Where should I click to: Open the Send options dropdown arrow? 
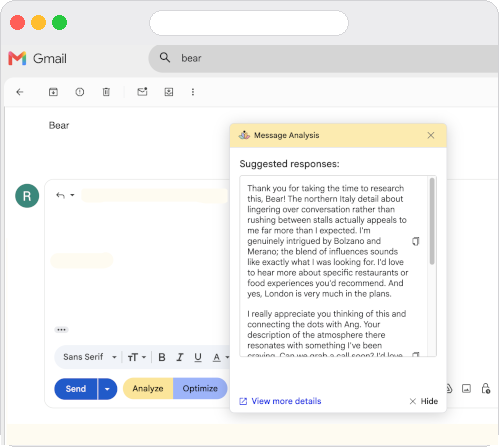(107, 389)
